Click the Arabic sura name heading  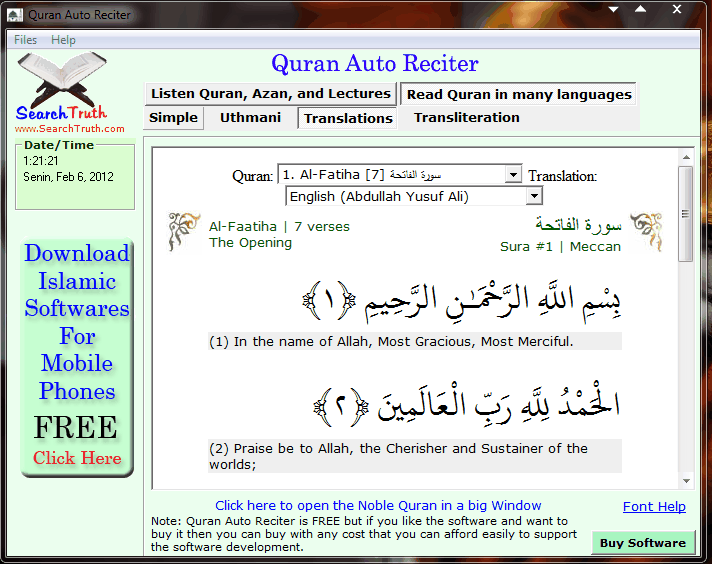pyautogui.click(x=578, y=225)
